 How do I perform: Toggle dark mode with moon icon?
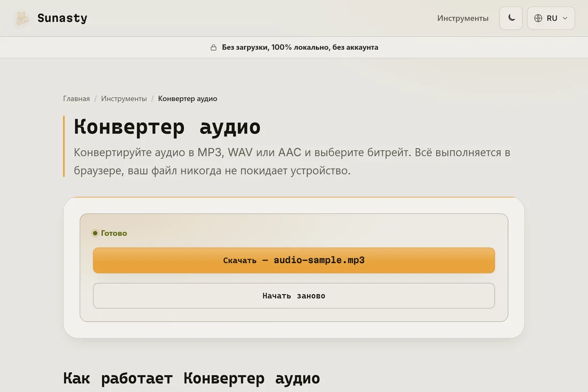tap(510, 18)
